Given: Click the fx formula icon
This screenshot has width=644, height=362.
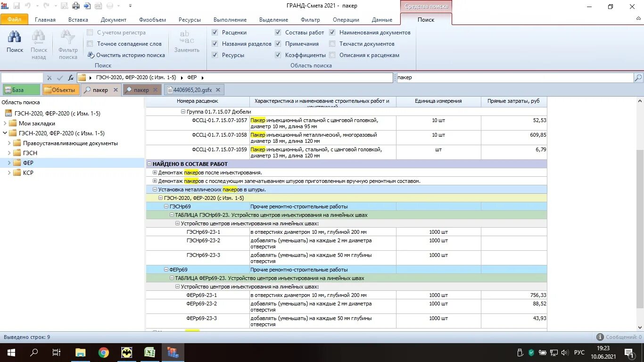Looking at the screenshot, I should [71, 78].
